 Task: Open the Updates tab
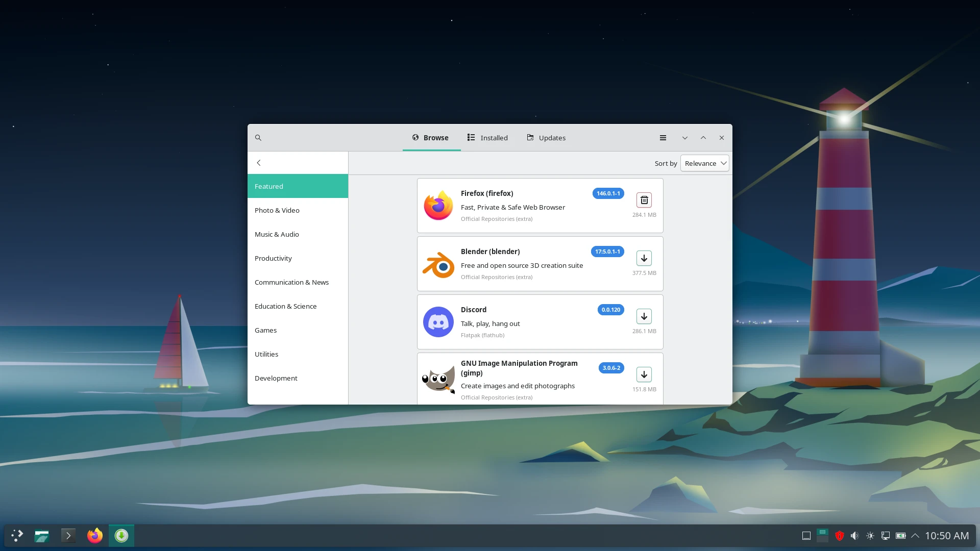pyautogui.click(x=545, y=137)
